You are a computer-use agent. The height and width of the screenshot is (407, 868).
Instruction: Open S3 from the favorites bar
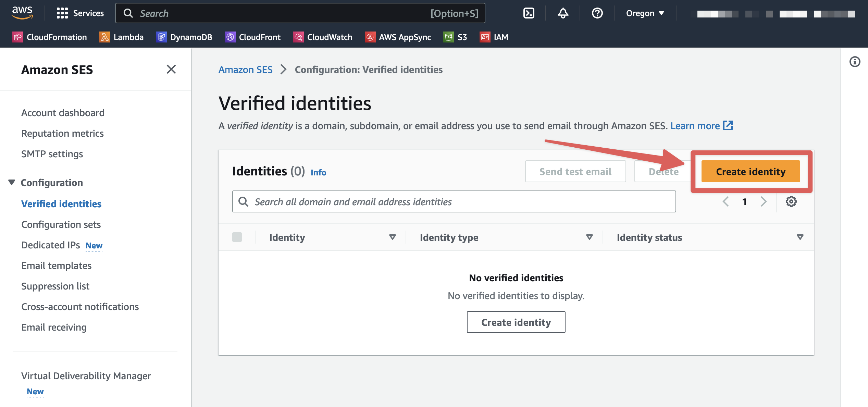[455, 37]
